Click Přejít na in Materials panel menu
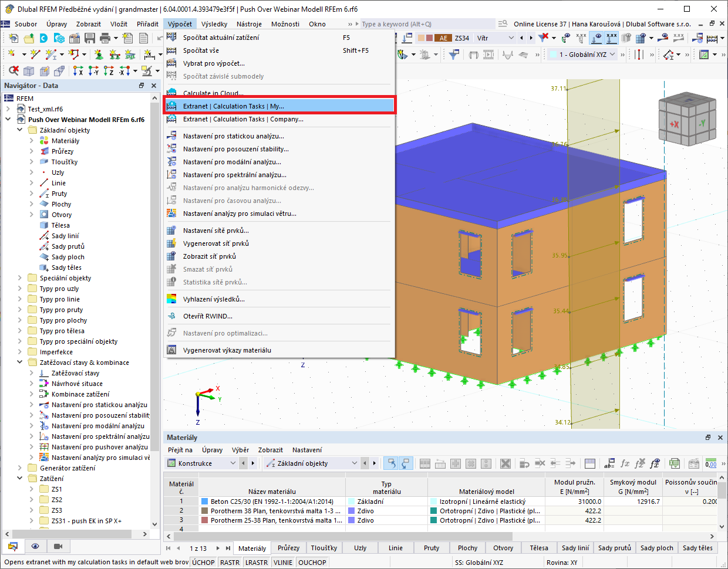 tap(180, 450)
